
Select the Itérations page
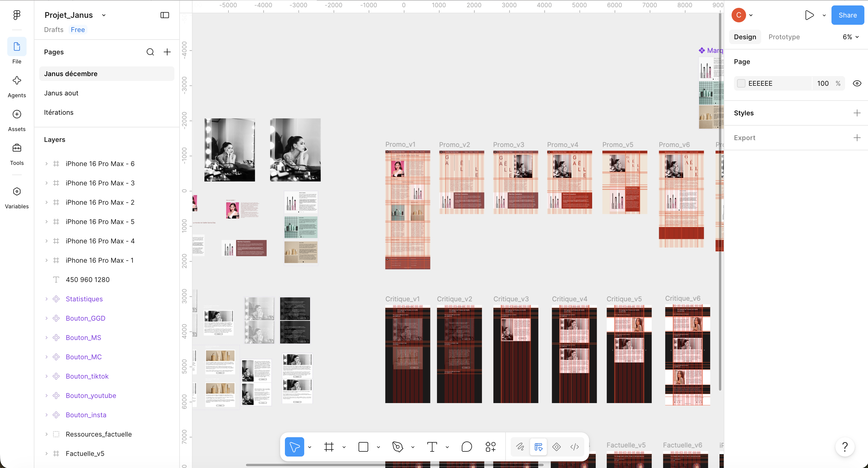pyautogui.click(x=107, y=112)
